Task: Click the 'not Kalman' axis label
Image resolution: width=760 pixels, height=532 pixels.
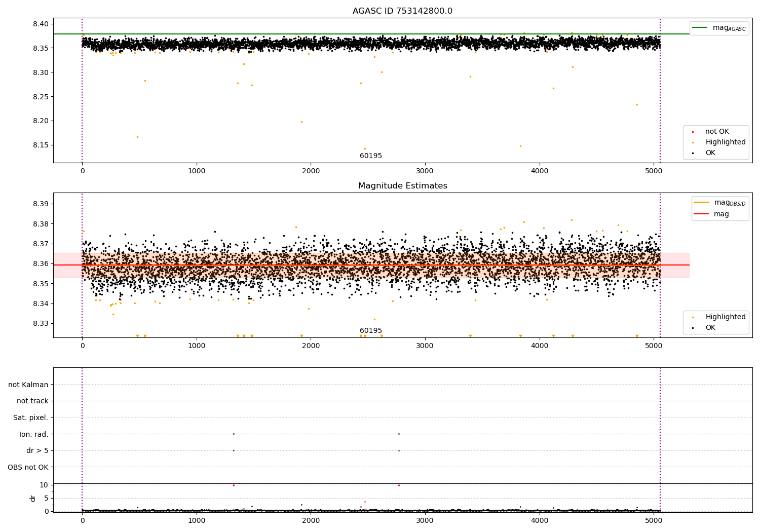Action: [28, 385]
